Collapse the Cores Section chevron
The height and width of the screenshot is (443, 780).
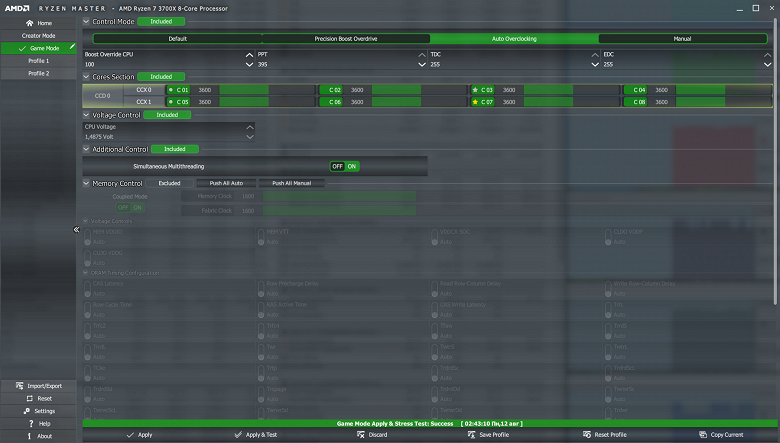(x=86, y=77)
